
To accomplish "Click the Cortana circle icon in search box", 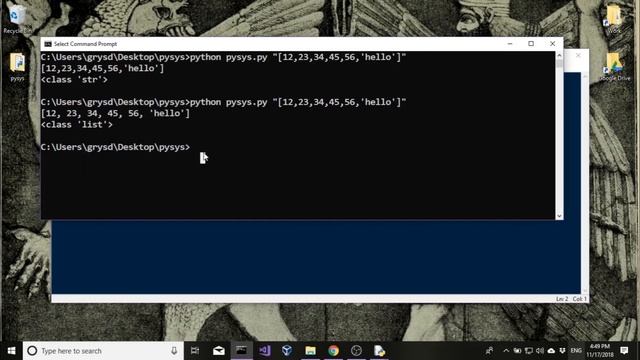I will [x=32, y=351].
